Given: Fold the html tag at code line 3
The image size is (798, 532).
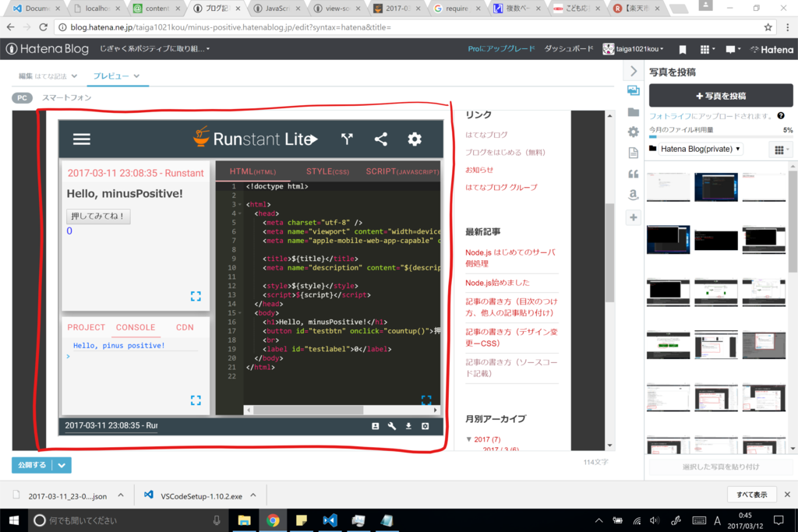Looking at the screenshot, I should pos(240,204).
